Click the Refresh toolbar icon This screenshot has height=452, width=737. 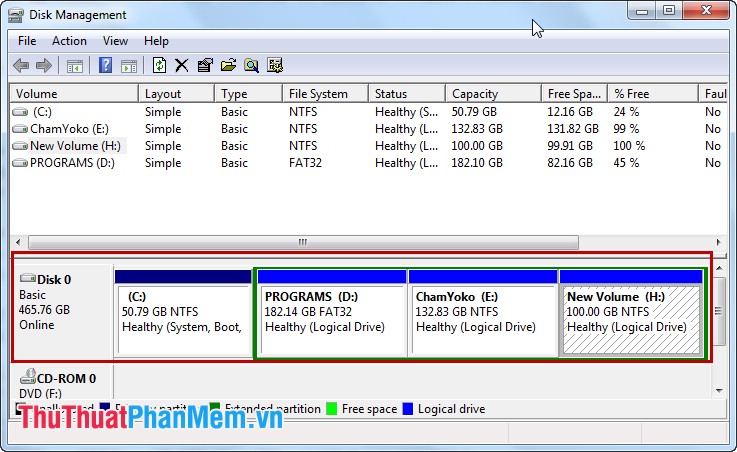159,65
